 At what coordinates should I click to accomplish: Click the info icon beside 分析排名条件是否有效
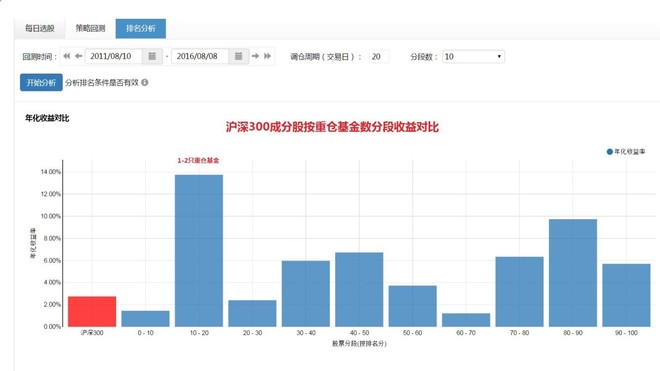145,83
